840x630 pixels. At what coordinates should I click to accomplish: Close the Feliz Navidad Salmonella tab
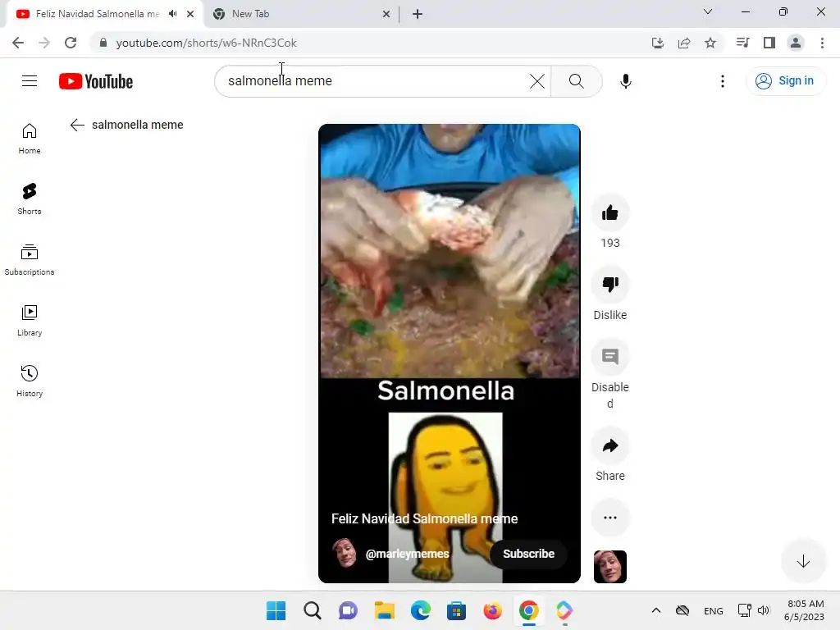pyautogui.click(x=190, y=14)
